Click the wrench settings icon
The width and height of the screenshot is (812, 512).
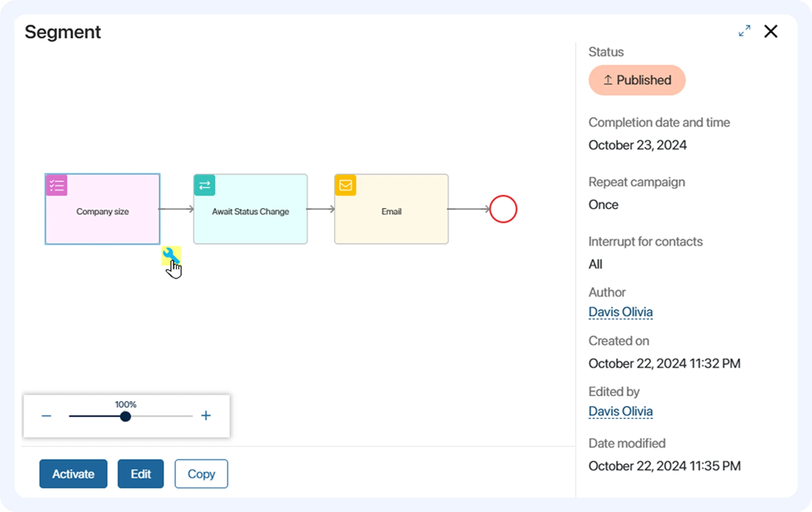click(x=171, y=255)
